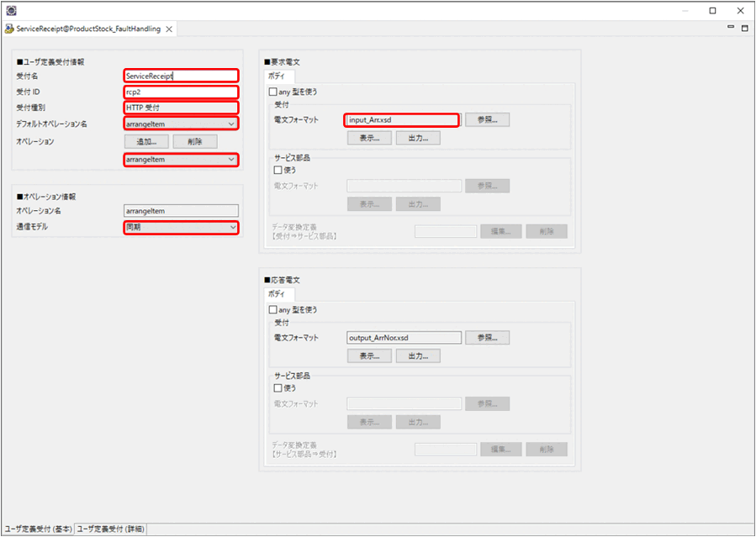The height and width of the screenshot is (537, 756).
Task: Click the 受付ID field showing rcp2
Action: tap(181, 92)
